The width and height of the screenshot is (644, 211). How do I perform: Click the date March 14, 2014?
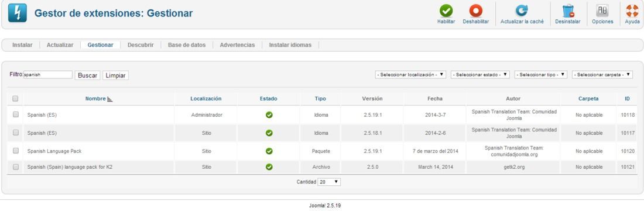tap(436, 168)
